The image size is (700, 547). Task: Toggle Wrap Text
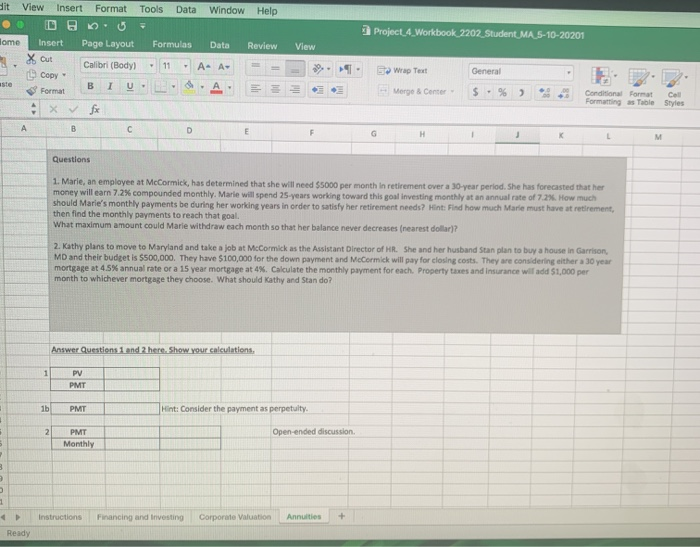[402, 71]
